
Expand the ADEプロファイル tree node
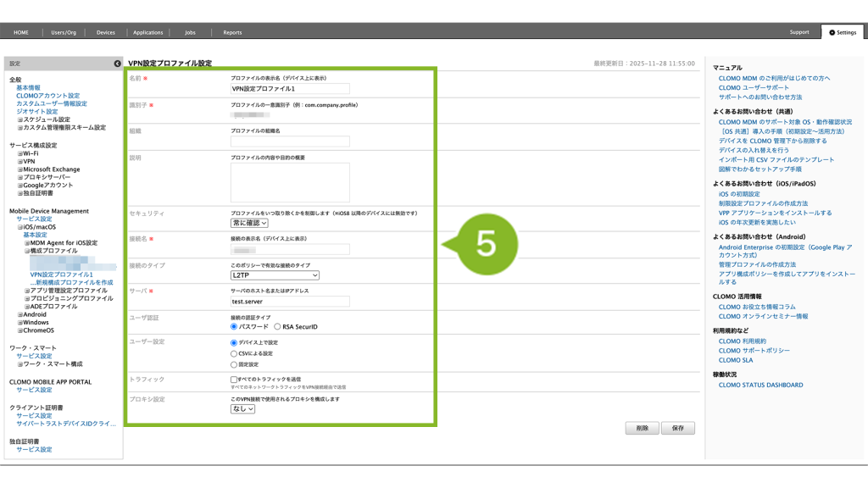27,307
